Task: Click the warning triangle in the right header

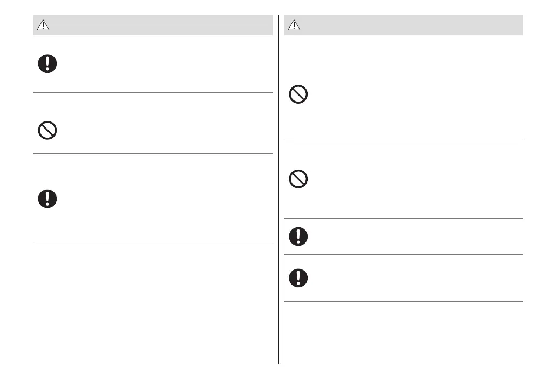Action: 294,25
